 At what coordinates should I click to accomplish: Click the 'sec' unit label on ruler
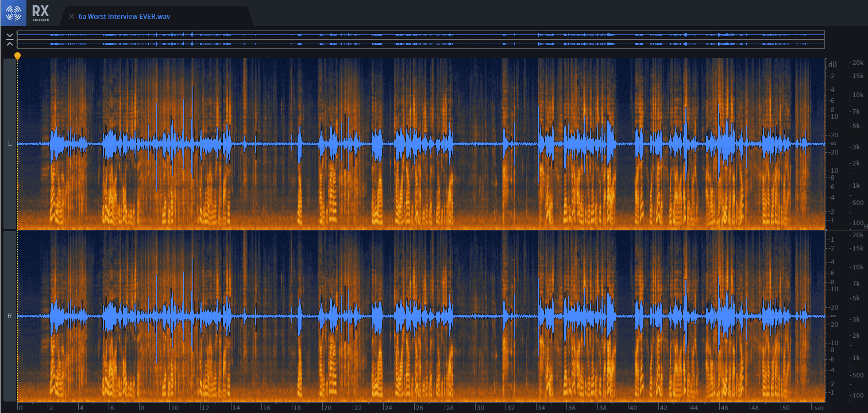[x=819, y=408]
